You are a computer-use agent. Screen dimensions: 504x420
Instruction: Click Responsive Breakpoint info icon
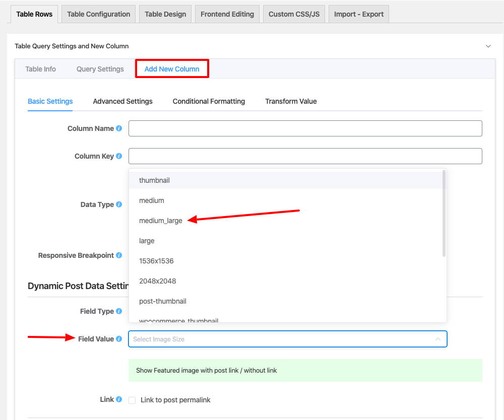[x=119, y=255]
